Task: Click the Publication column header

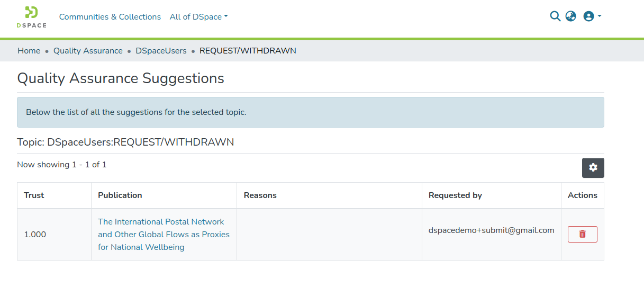Action: click(x=120, y=195)
